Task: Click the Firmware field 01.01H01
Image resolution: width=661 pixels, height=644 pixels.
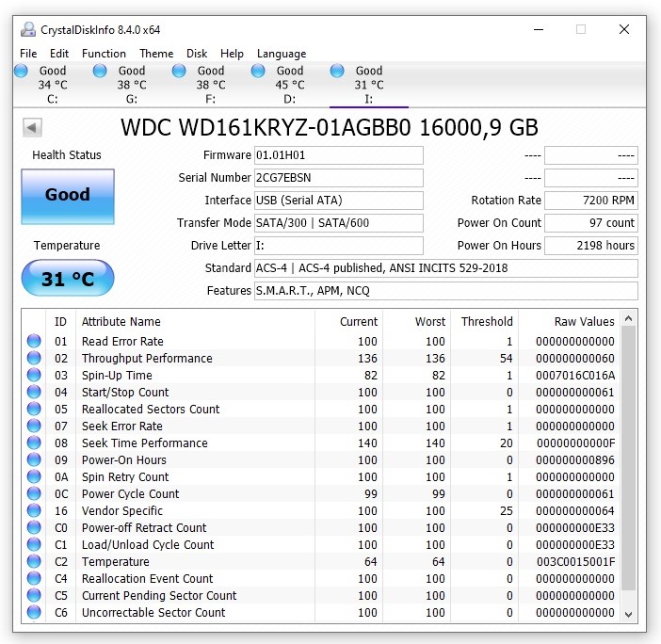Action: click(x=339, y=155)
